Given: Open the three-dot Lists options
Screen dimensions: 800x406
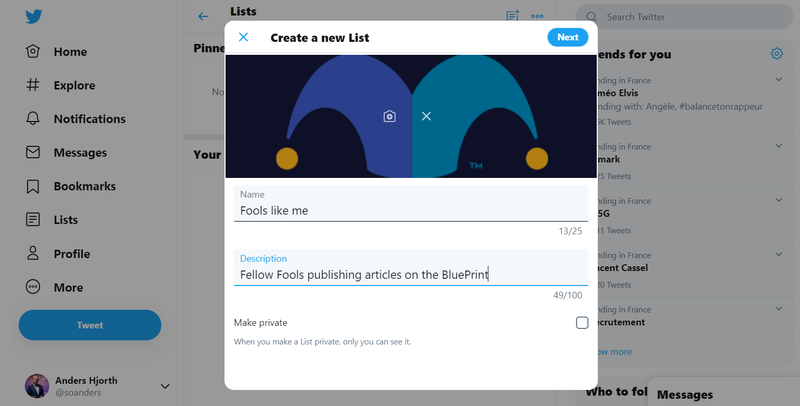Looking at the screenshot, I should [x=537, y=16].
